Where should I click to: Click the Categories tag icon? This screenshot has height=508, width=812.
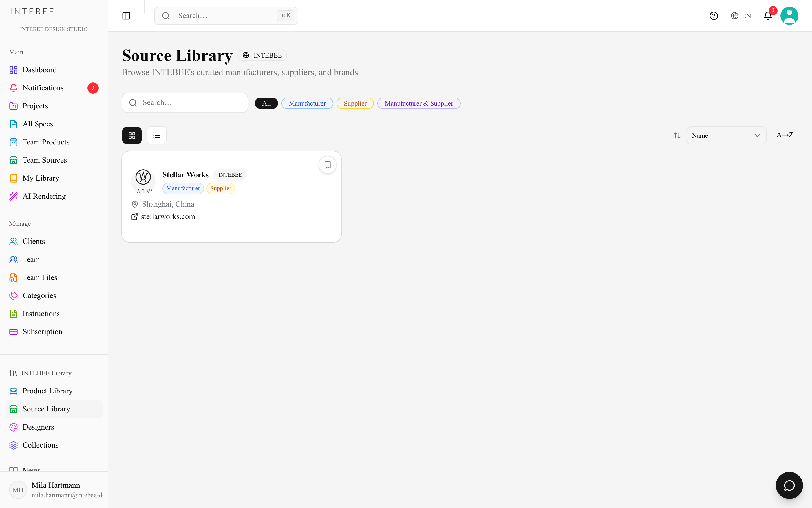[x=14, y=296]
